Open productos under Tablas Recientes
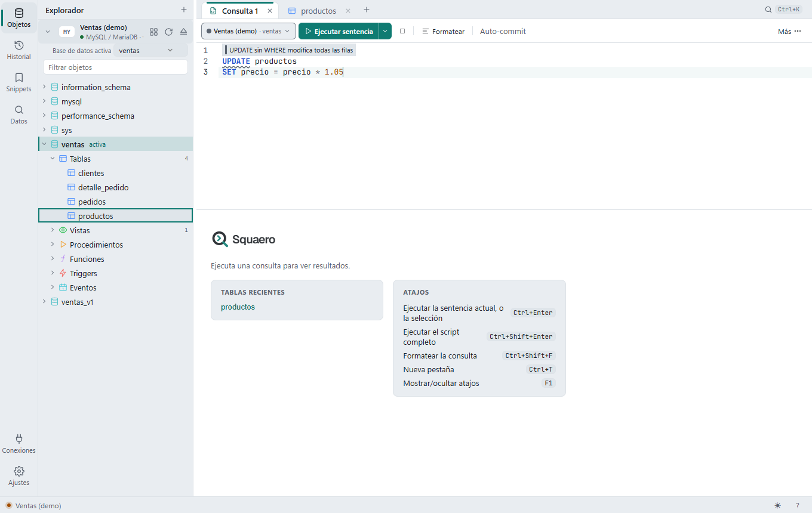 pyautogui.click(x=238, y=307)
